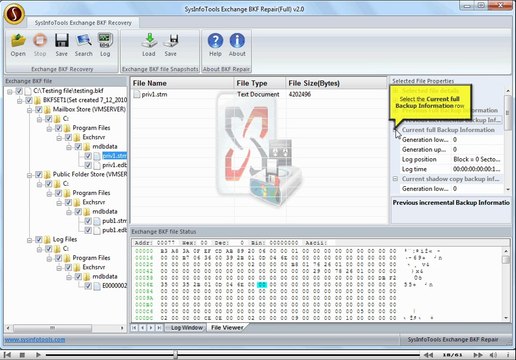Go to the first tab with the navigation arrow
The image size is (516, 360).
(x=134, y=328)
